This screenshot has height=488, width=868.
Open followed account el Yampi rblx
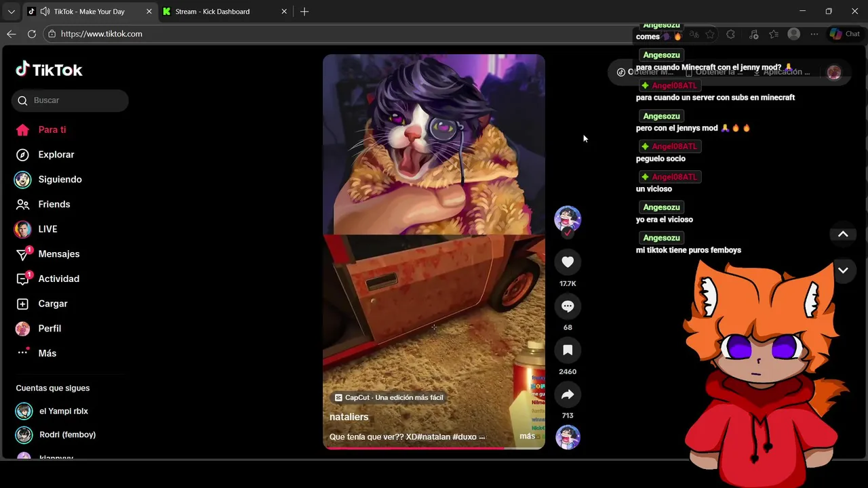53,411
